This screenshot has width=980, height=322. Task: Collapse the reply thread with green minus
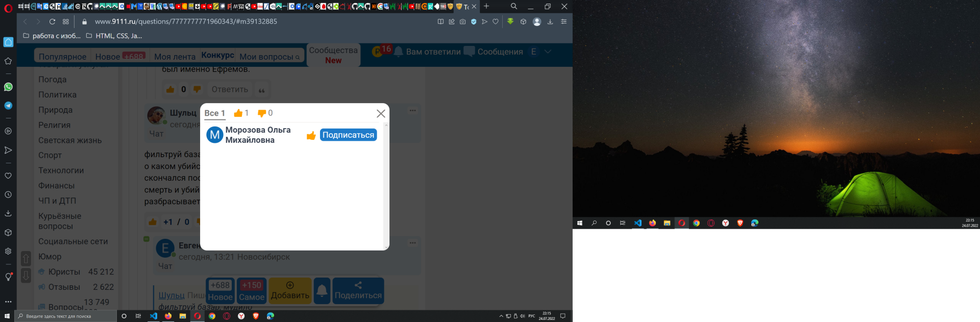coord(146,239)
